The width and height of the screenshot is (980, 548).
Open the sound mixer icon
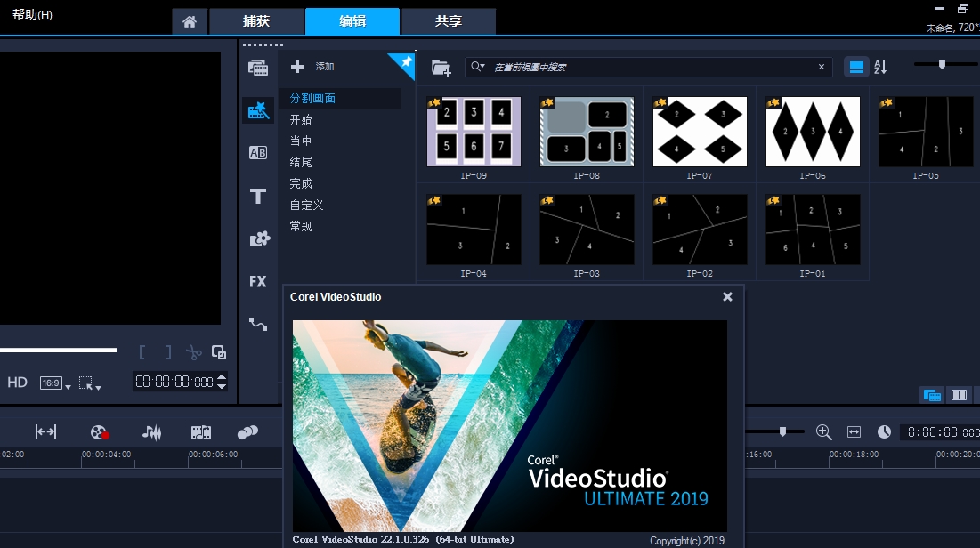point(152,431)
